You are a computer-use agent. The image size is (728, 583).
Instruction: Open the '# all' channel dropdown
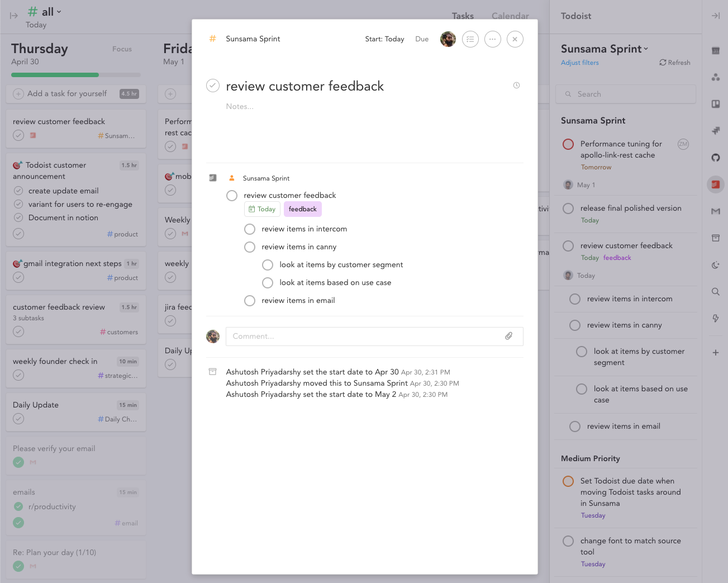(45, 12)
